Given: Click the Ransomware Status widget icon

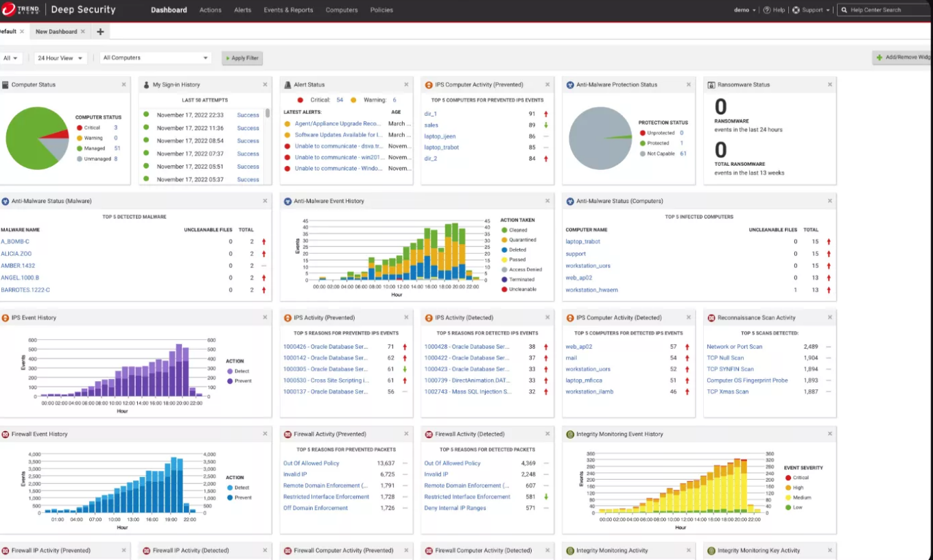Looking at the screenshot, I should click(x=710, y=84).
